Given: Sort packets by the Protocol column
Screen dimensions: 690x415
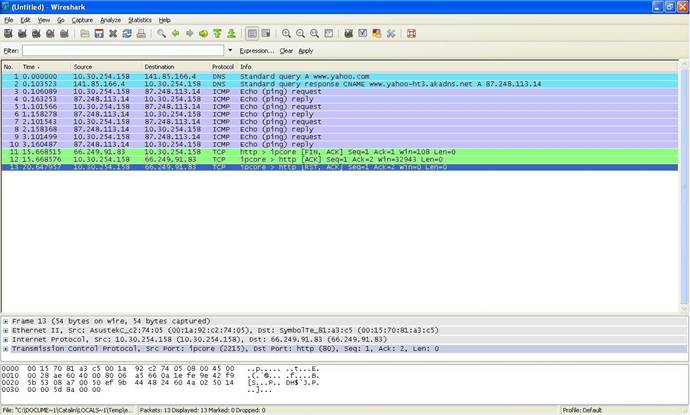Looking at the screenshot, I should tap(223, 67).
